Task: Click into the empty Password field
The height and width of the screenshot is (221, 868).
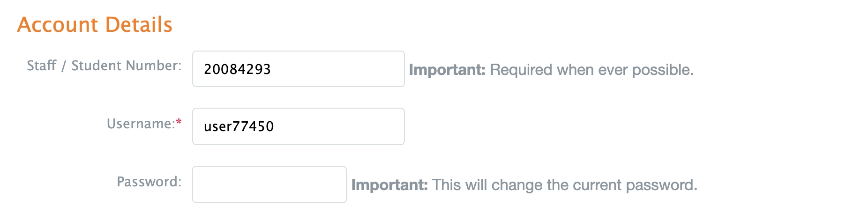Action: [269, 184]
